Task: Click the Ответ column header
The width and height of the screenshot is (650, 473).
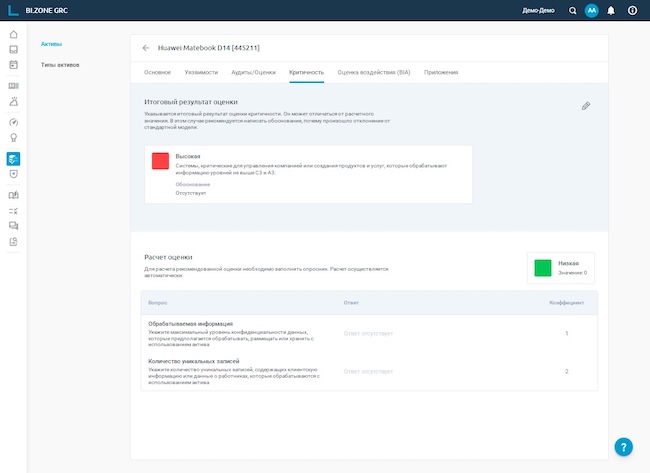Action: click(351, 303)
